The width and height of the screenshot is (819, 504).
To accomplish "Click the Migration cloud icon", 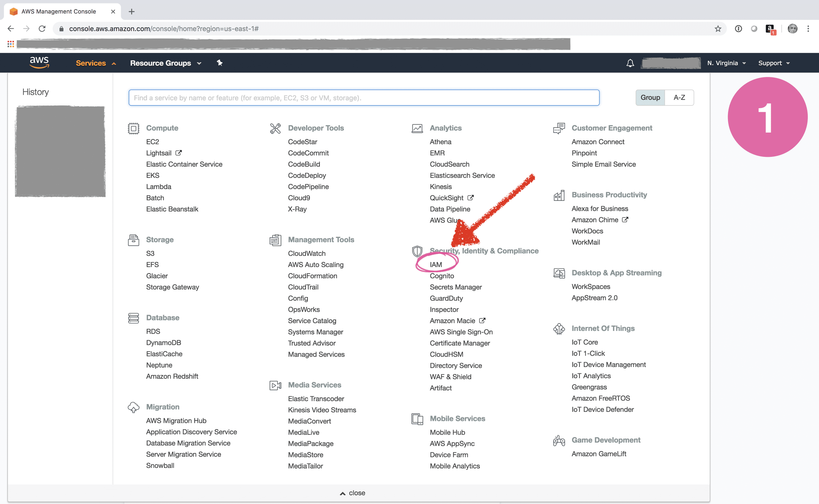I will (133, 407).
